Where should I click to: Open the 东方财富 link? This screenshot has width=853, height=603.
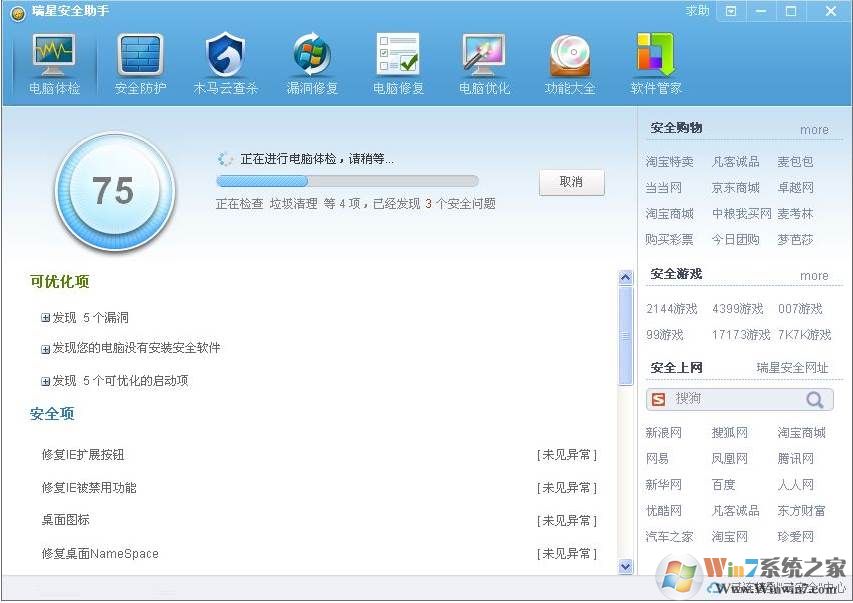tap(801, 510)
